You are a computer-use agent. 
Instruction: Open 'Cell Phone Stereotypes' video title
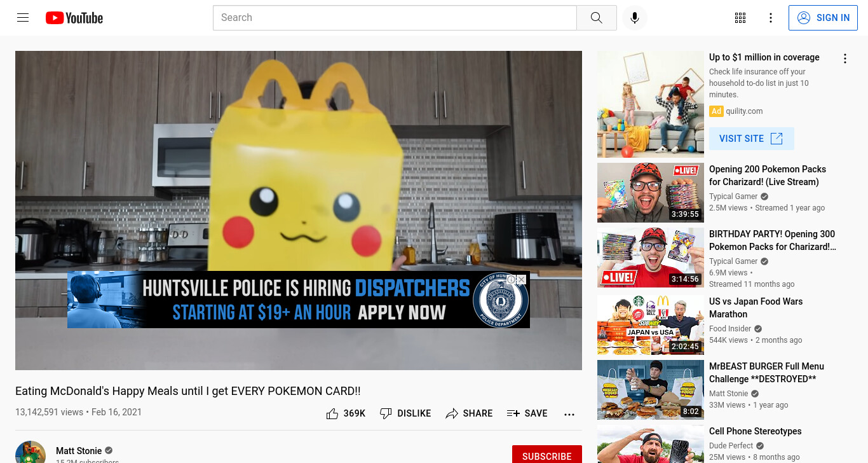pyautogui.click(x=756, y=431)
